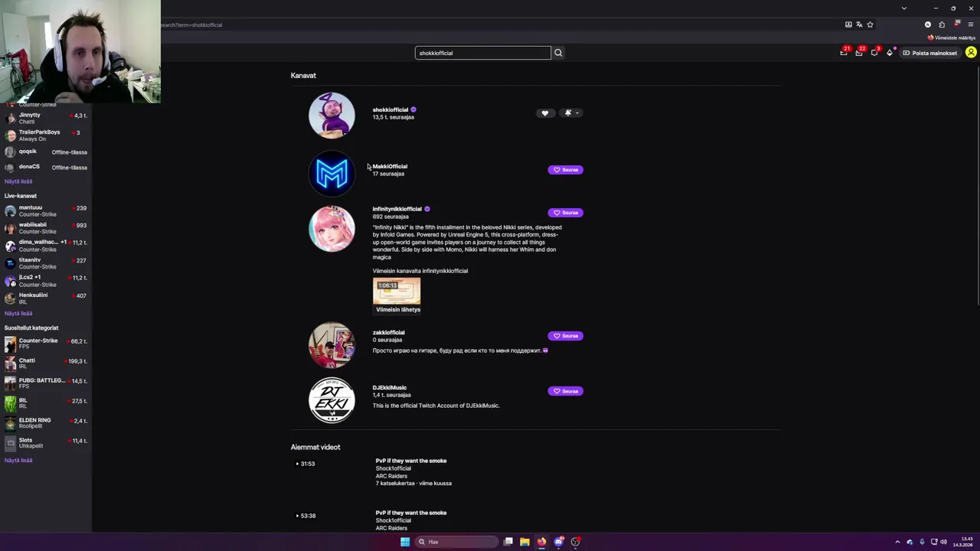Open the MakkiOfficial channel name link
This screenshot has width=980, height=551.
click(390, 166)
